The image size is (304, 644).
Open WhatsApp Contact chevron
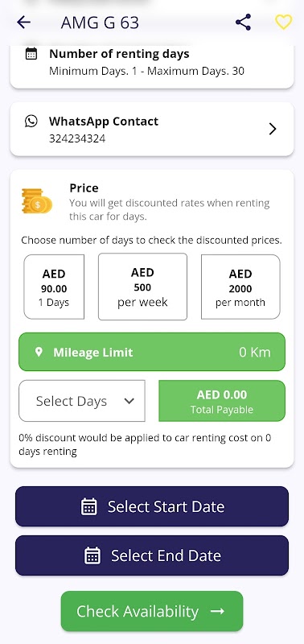273,129
